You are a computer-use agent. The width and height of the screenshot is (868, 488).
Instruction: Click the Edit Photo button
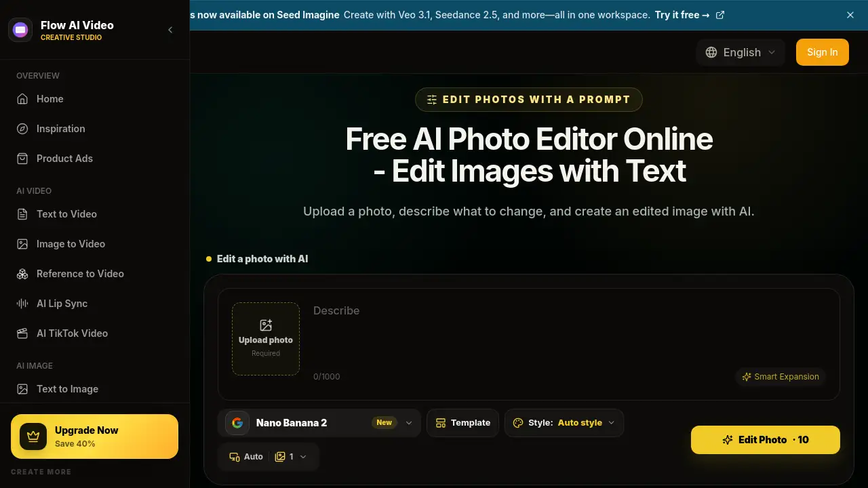tap(766, 440)
